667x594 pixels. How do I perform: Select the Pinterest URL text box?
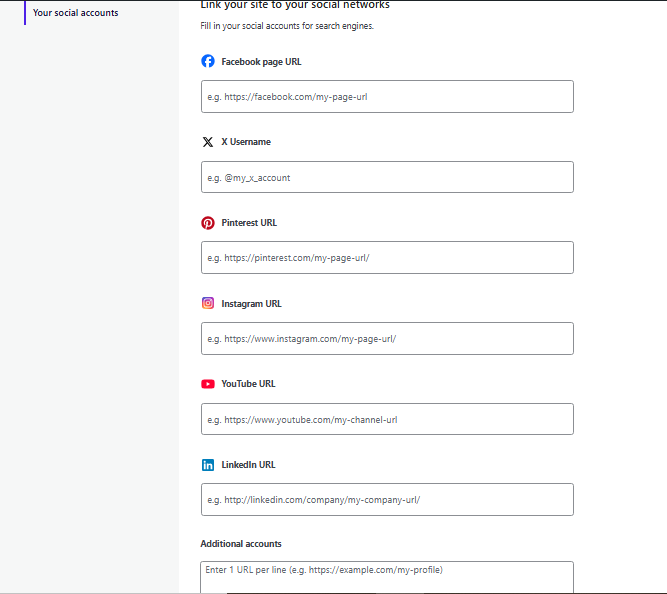(387, 257)
